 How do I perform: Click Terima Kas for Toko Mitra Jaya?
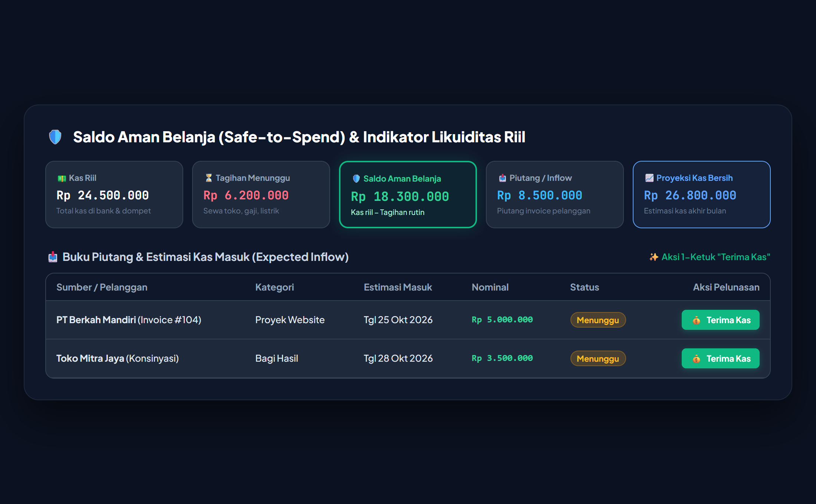point(720,358)
